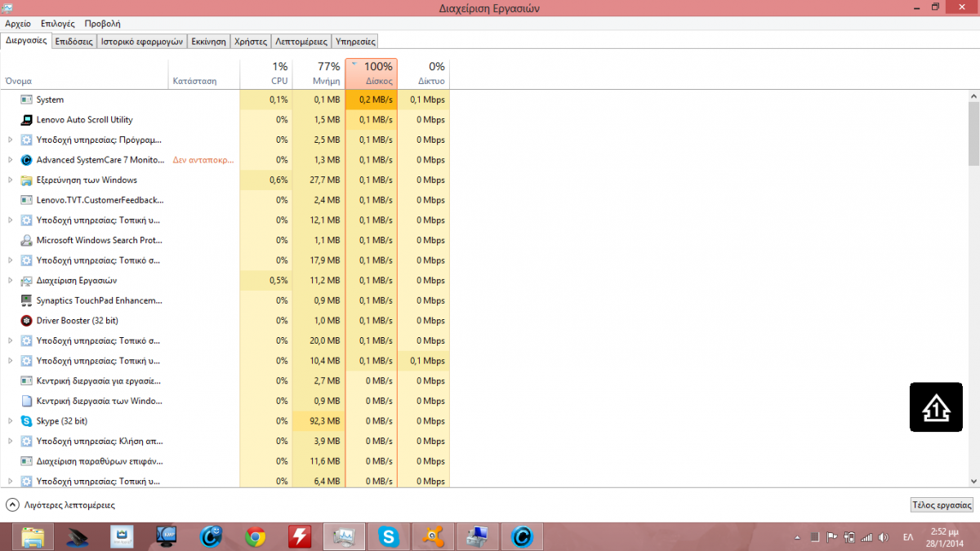The height and width of the screenshot is (551, 980).
Task: Switch to the Επιδόσεις tab
Action: [74, 41]
